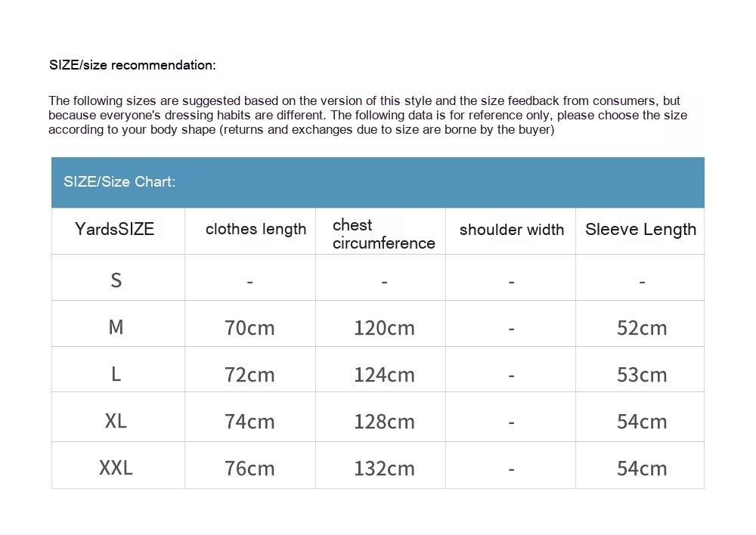This screenshot has width=756, height=535.
Task: Click the 70cm clothes length cell
Action: (249, 328)
